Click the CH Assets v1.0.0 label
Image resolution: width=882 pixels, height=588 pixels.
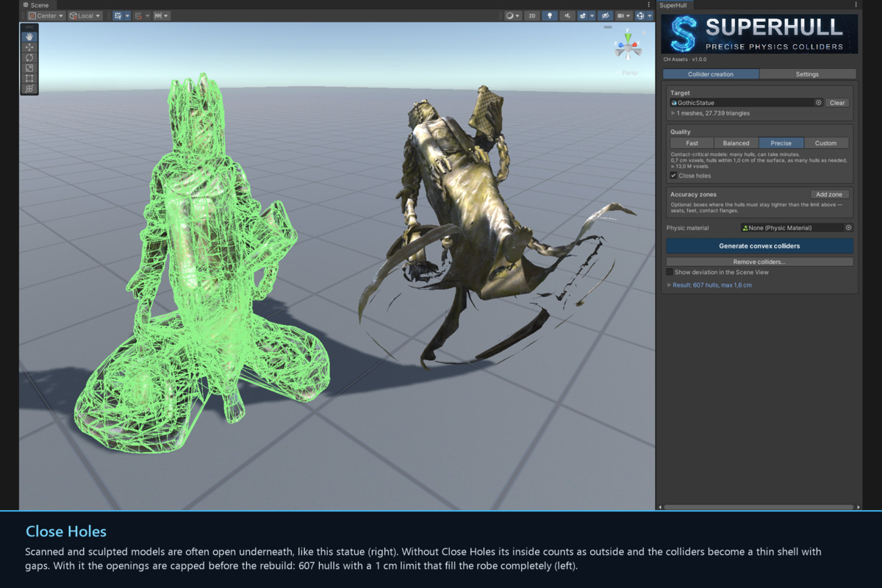[x=684, y=60]
